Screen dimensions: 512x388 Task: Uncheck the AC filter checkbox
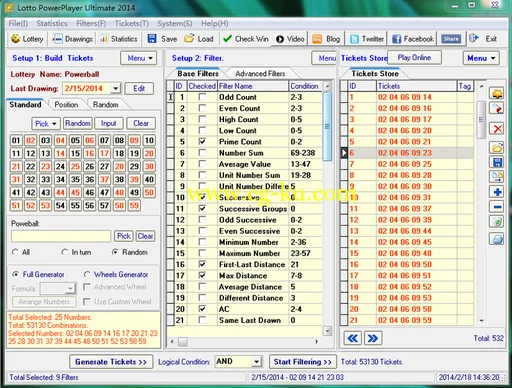coord(202,309)
